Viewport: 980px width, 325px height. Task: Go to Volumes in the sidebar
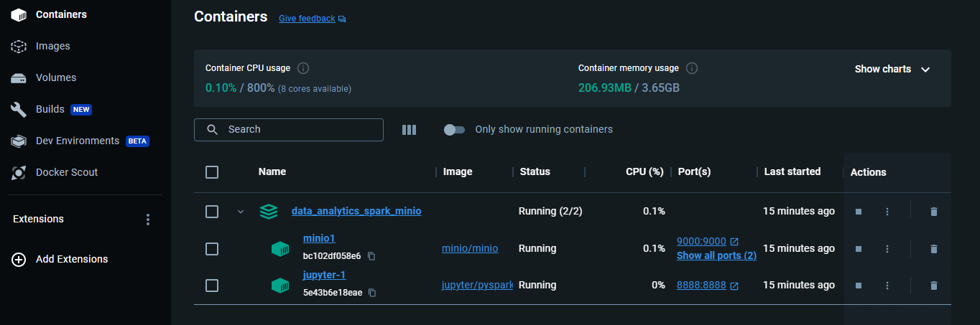(x=55, y=77)
